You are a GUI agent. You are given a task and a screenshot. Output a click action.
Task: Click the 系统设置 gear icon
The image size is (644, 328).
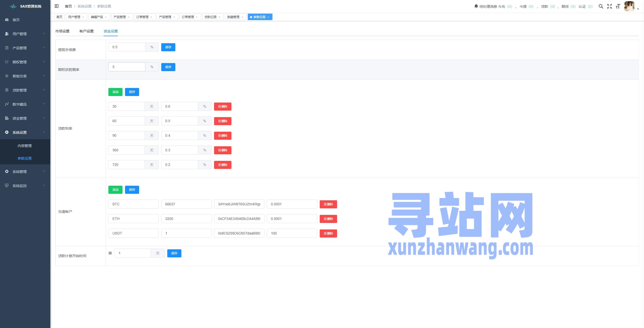pyautogui.click(x=7, y=132)
